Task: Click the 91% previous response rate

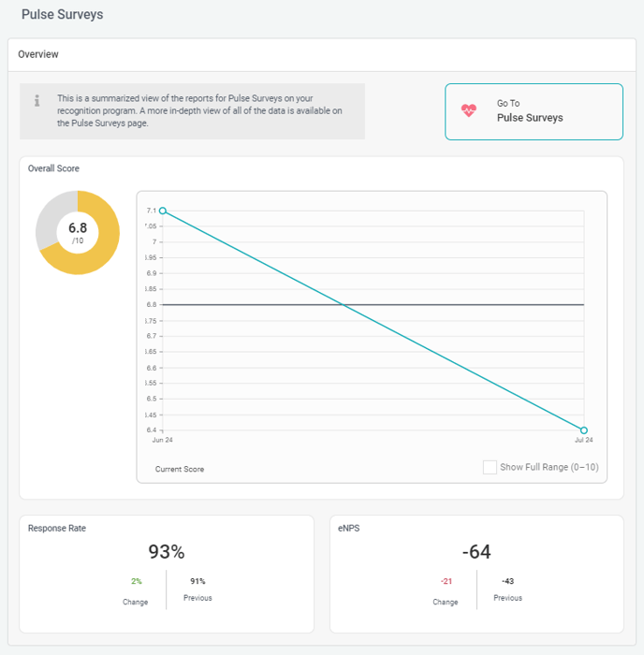Action: click(198, 581)
